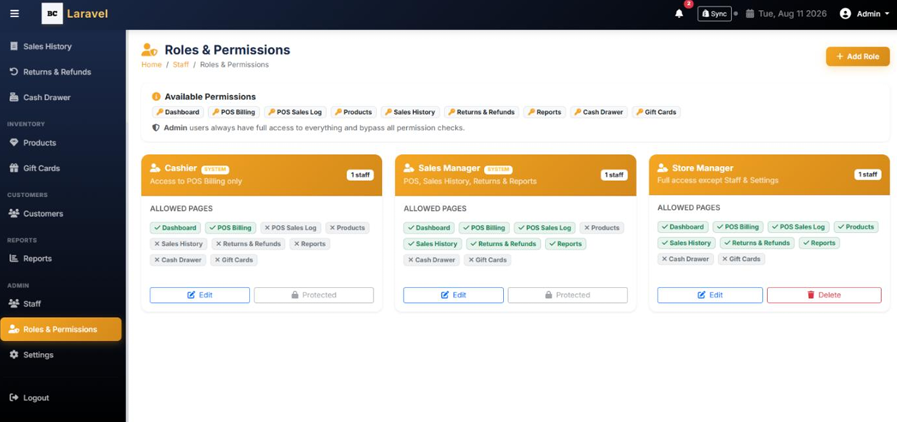The height and width of the screenshot is (422, 897).
Task: Click Sales Manager card's Reports allowed tag
Action: tap(566, 244)
